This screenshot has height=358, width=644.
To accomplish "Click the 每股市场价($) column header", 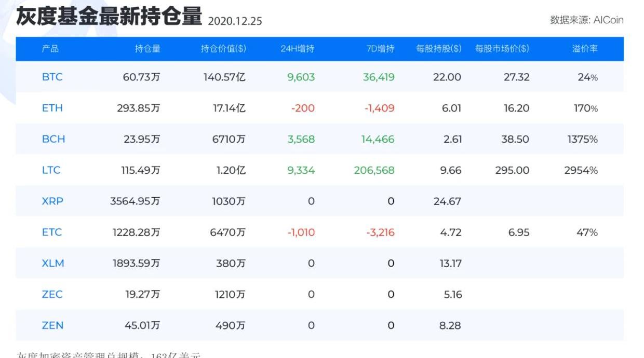I will 502,49.
